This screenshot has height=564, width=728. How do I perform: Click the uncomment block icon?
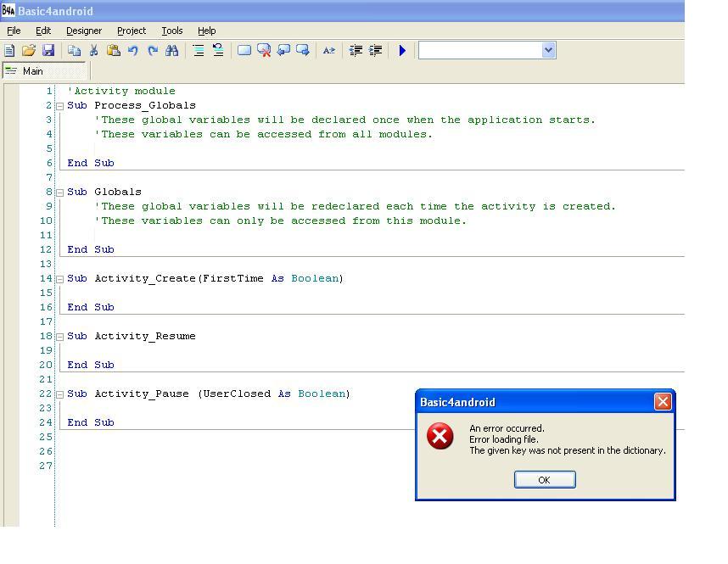click(x=218, y=50)
